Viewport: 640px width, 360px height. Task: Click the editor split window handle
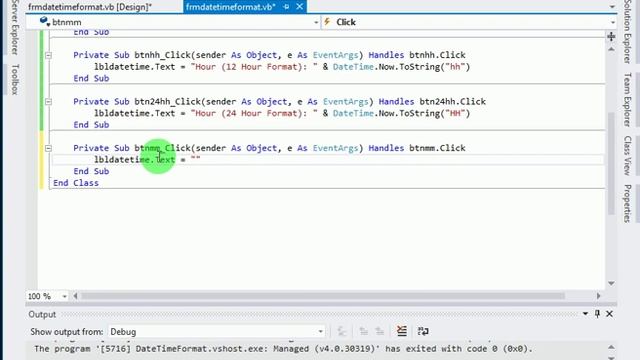(x=611, y=37)
